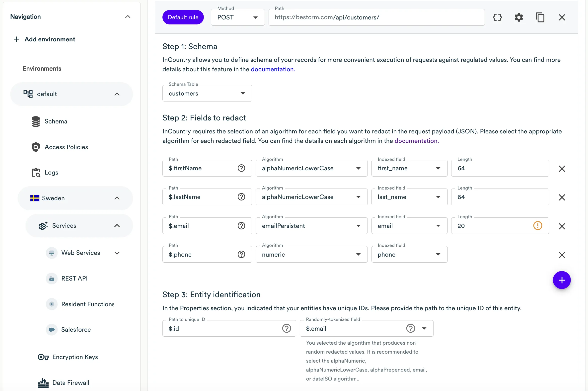Click the Default rule button
The height and width of the screenshot is (391, 588).
pos(183,17)
